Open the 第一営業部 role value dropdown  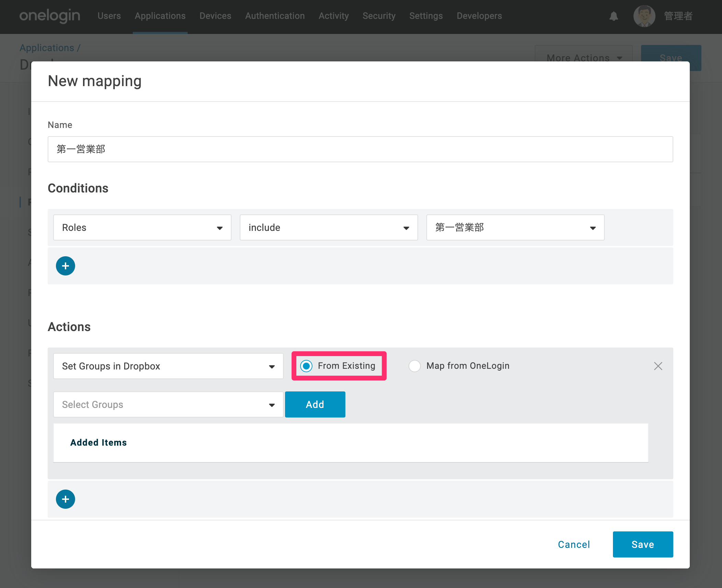[x=515, y=227]
